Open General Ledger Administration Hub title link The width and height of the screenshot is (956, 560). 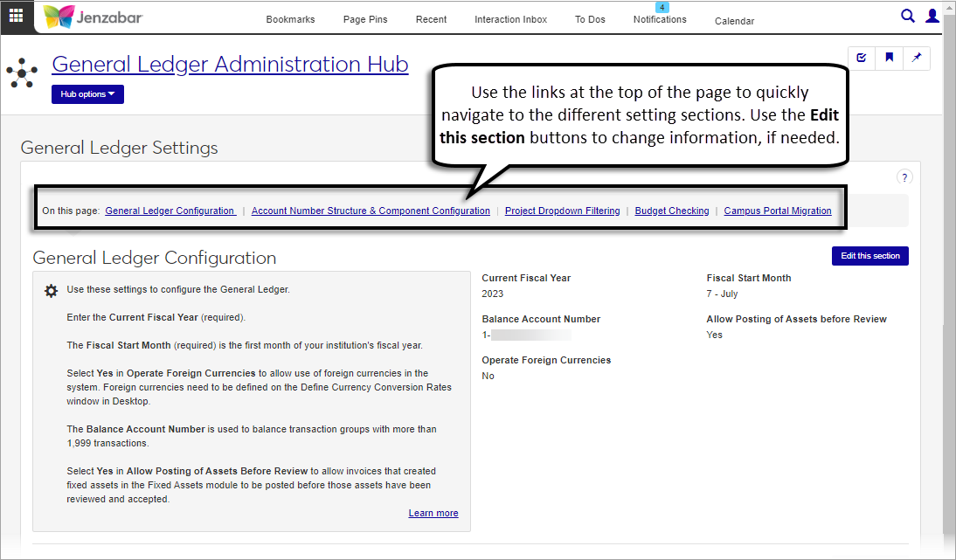point(230,64)
